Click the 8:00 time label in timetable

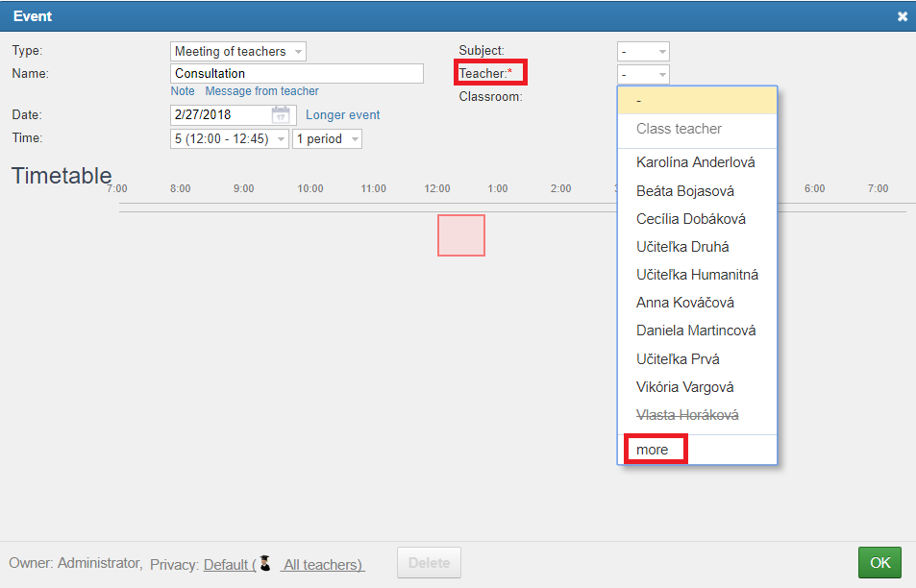(x=181, y=188)
